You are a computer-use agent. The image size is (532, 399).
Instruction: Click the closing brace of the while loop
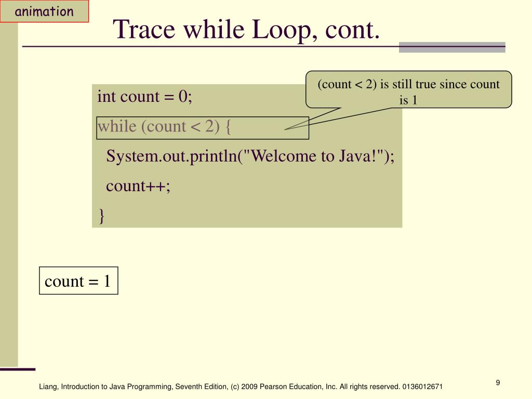(101, 216)
